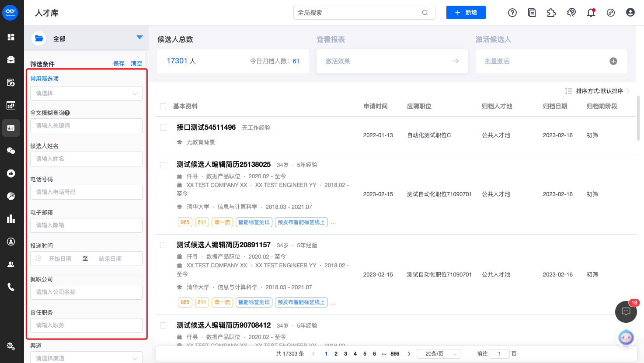Open the pie chart icon in sidebar
Screen dimensions: 644x363
click(11, 196)
